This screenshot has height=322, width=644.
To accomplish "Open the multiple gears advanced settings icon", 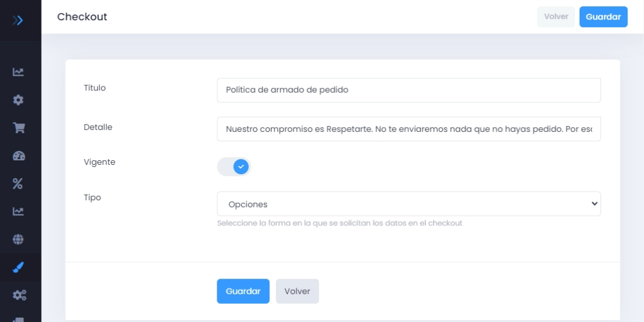I will pyautogui.click(x=18, y=295).
